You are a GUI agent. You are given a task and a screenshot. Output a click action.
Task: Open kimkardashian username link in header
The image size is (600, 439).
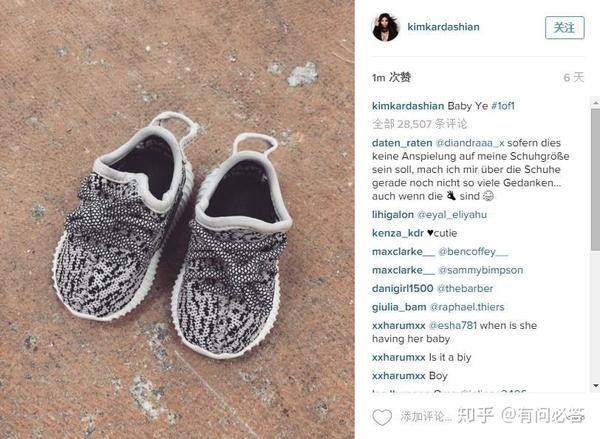click(x=443, y=27)
